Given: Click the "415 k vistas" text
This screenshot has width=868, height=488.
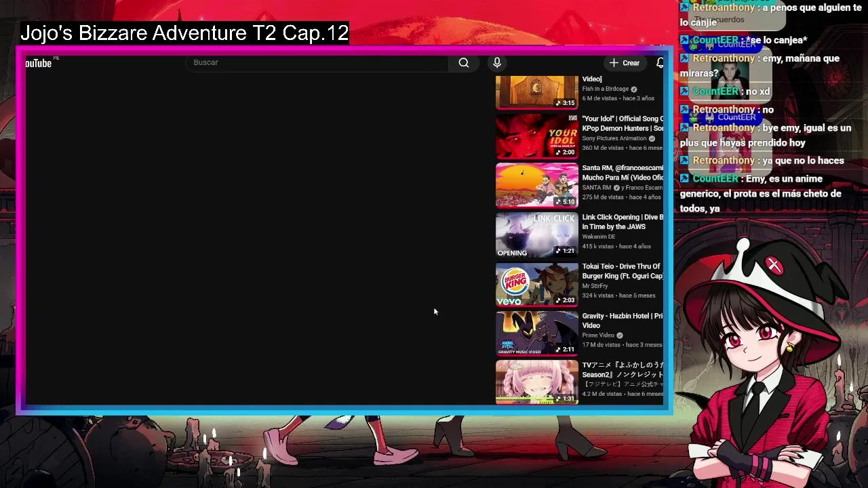Looking at the screenshot, I should coord(598,247).
